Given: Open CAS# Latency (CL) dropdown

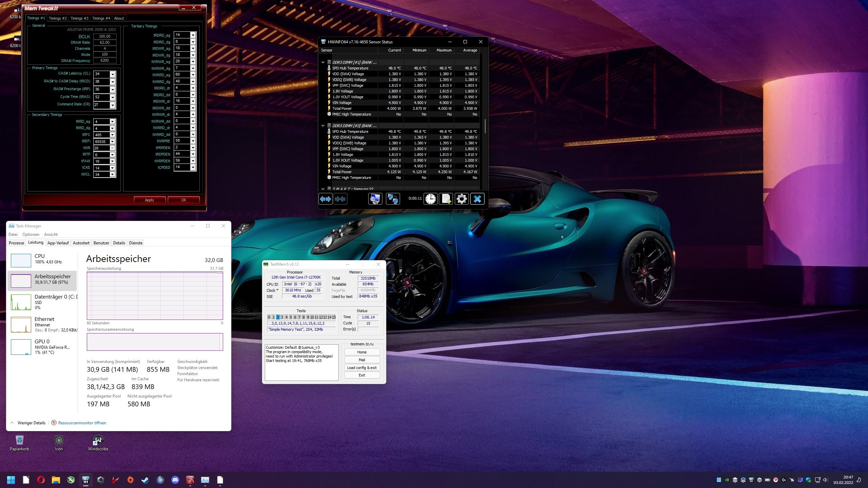Looking at the screenshot, I should click(113, 74).
